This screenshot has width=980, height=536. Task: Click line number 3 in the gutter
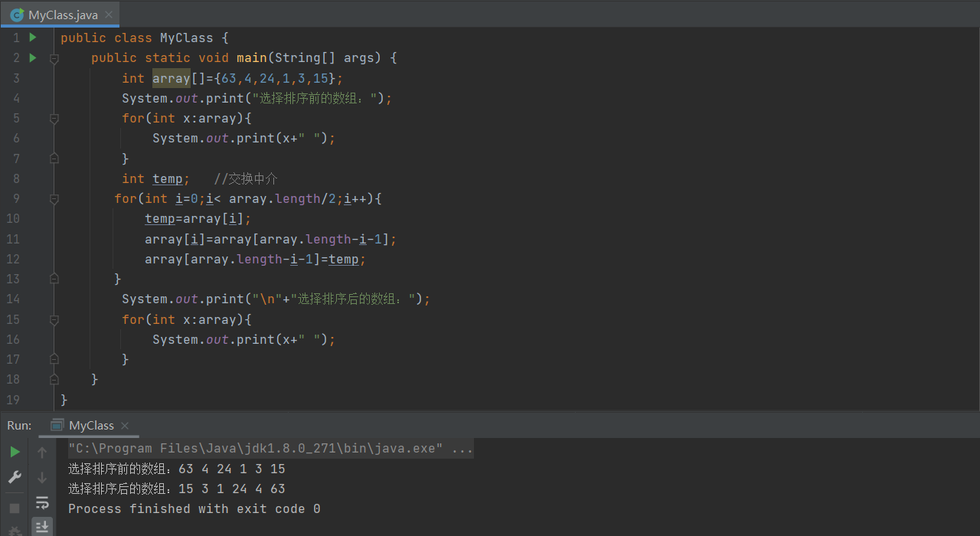tap(17, 78)
